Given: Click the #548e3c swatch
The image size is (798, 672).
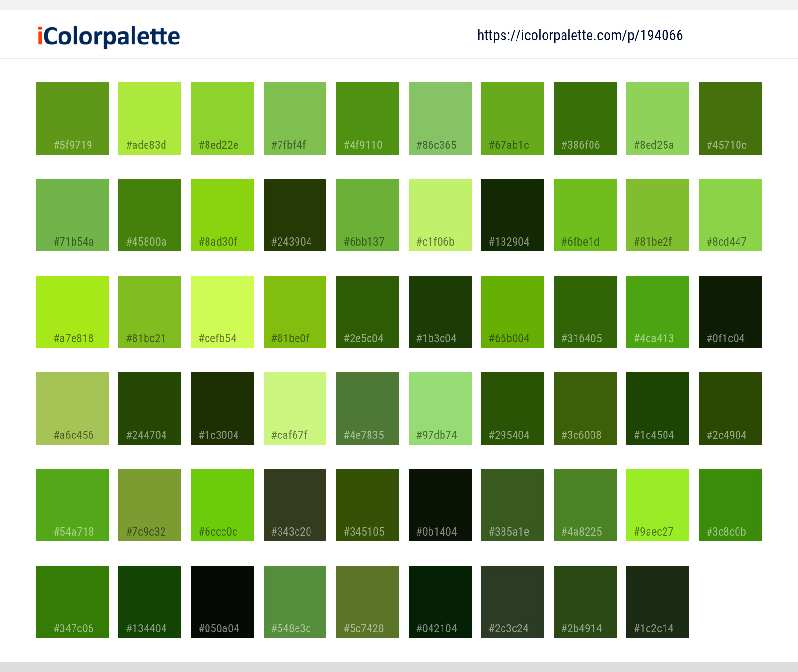Looking at the screenshot, I should coord(295,602).
